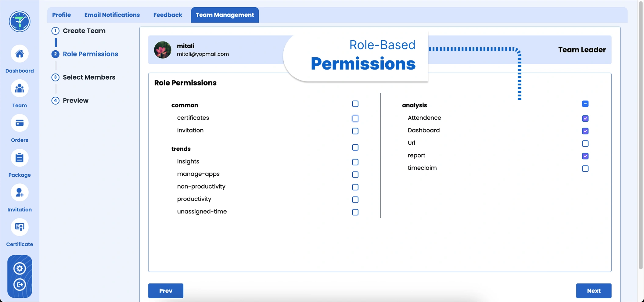The width and height of the screenshot is (644, 302).
Task: Click the Next button
Action: click(594, 291)
